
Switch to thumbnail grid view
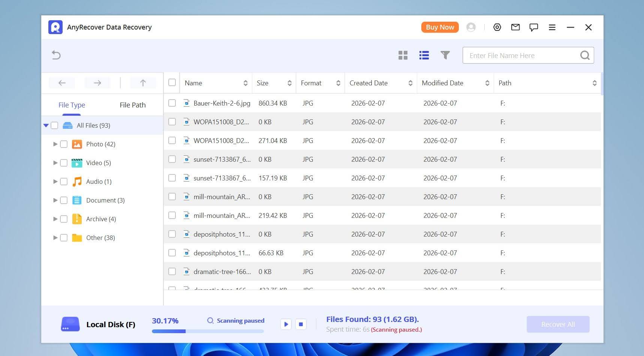pyautogui.click(x=403, y=55)
